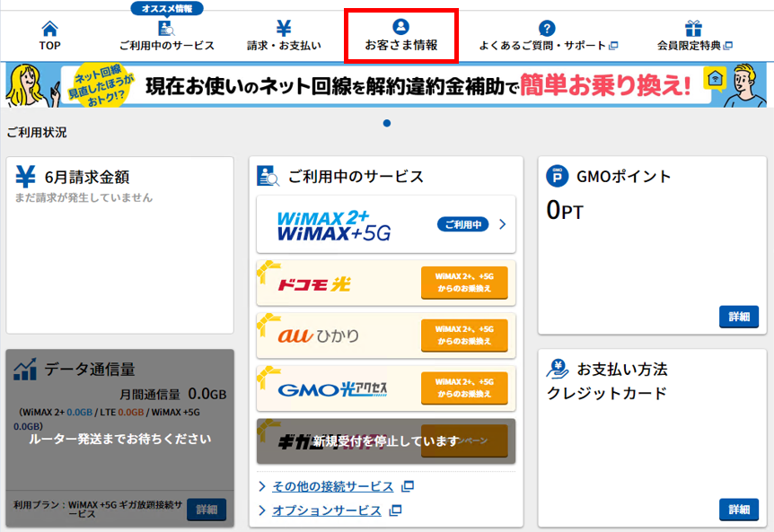Click the ご利用中 status badge
This screenshot has height=532, width=774.
(x=463, y=224)
